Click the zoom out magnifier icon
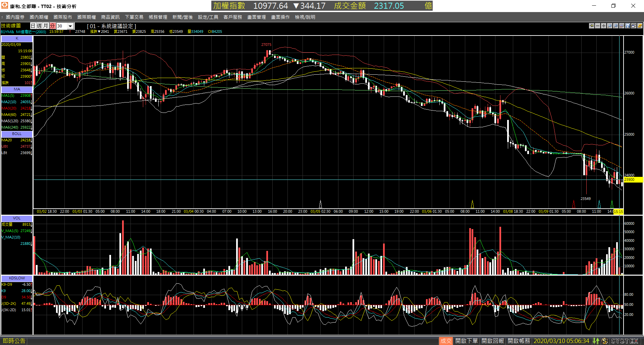The width and height of the screenshot is (644, 345). 610,26
